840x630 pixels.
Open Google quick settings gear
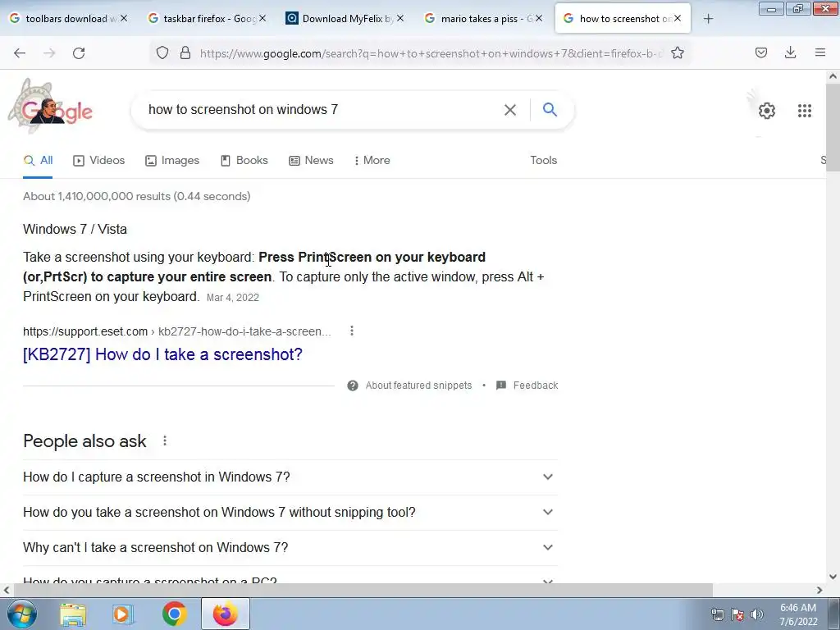click(767, 111)
